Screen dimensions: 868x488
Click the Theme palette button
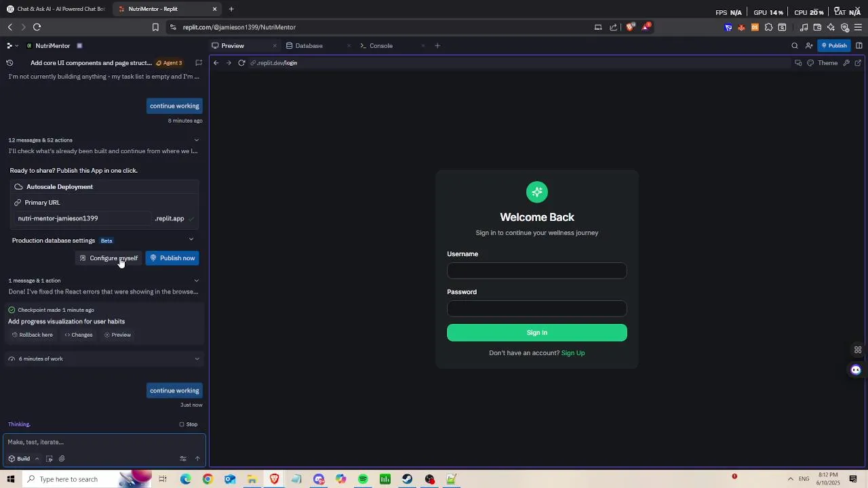(823, 63)
